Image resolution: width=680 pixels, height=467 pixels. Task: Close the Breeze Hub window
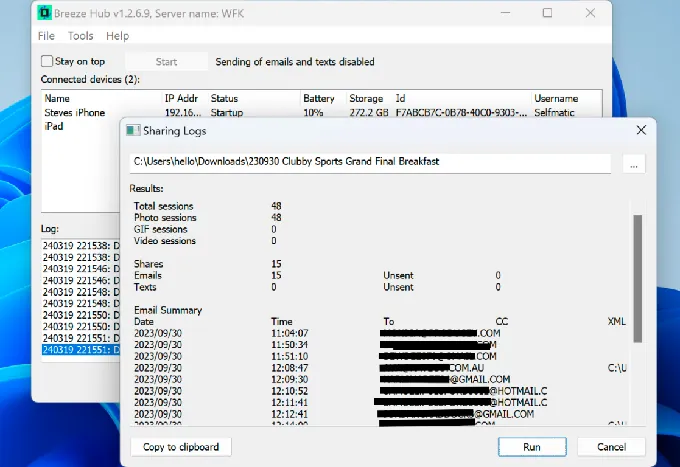[590, 13]
